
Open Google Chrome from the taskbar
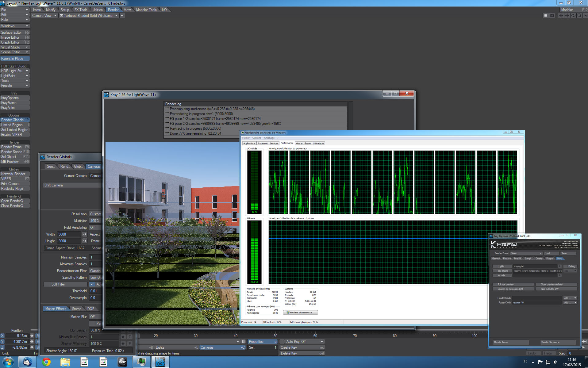point(46,362)
